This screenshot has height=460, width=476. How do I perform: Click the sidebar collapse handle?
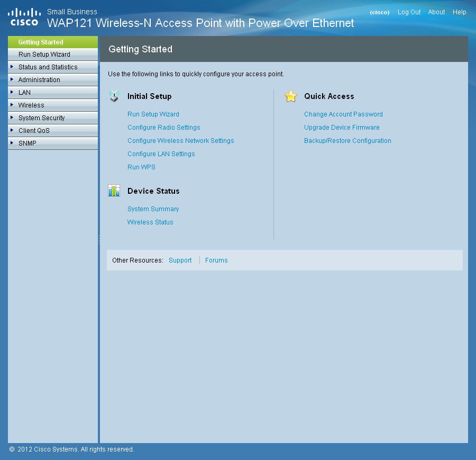click(x=99, y=239)
